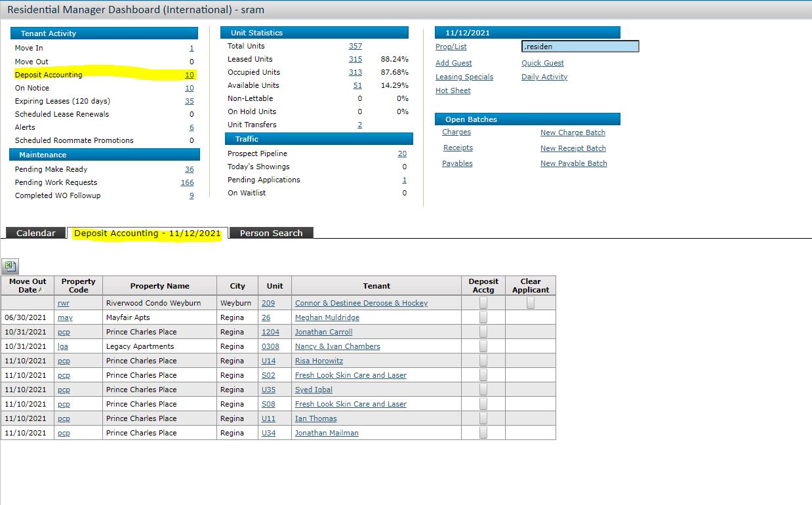
Task: Export the grid with the Excel icon
Action: coord(10,266)
